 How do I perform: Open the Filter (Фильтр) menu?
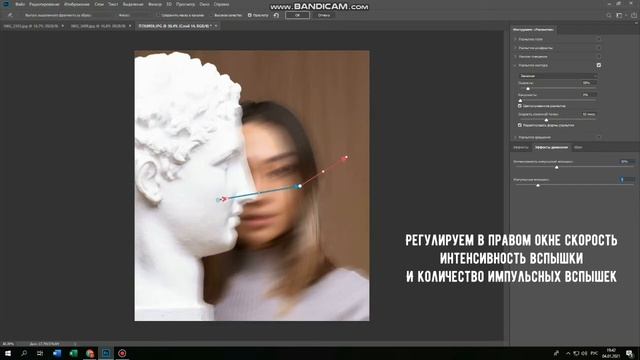pyautogui.click(x=155, y=4)
